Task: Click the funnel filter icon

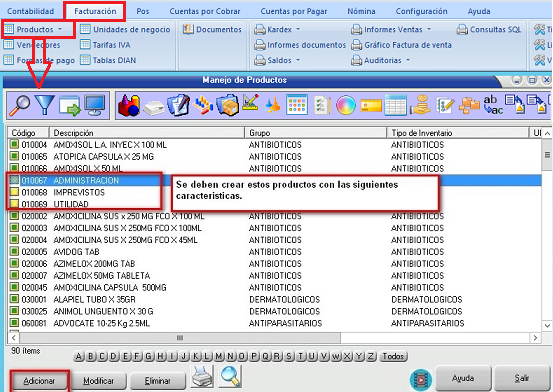Action: (44, 105)
